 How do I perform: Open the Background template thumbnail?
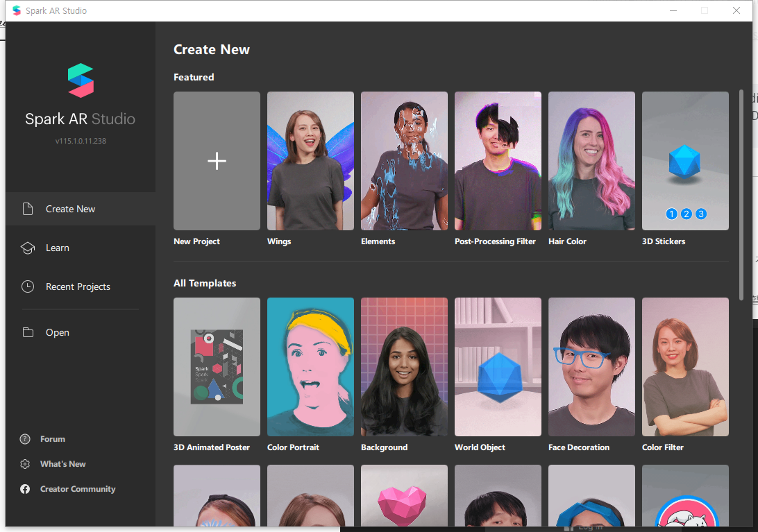pos(404,367)
